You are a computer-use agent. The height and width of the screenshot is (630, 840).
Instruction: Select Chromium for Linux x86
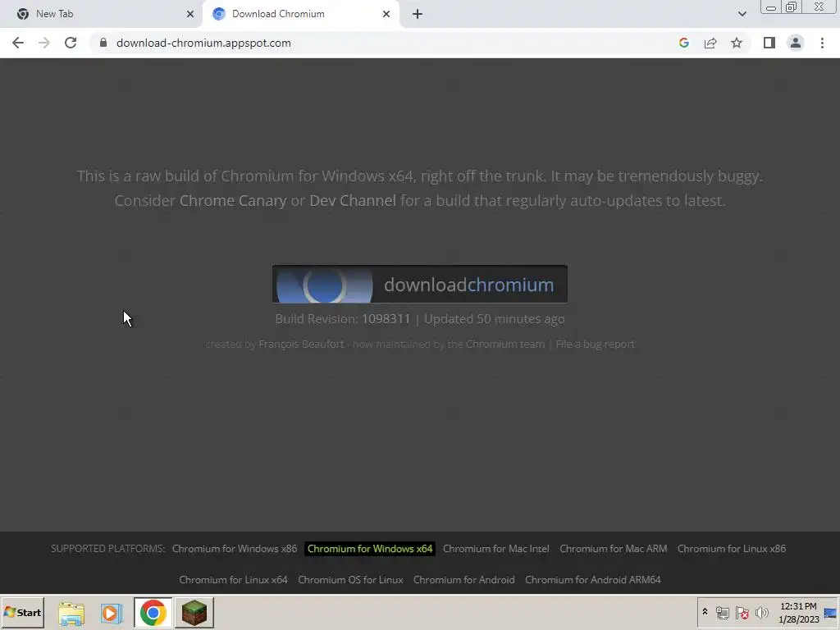pos(731,549)
